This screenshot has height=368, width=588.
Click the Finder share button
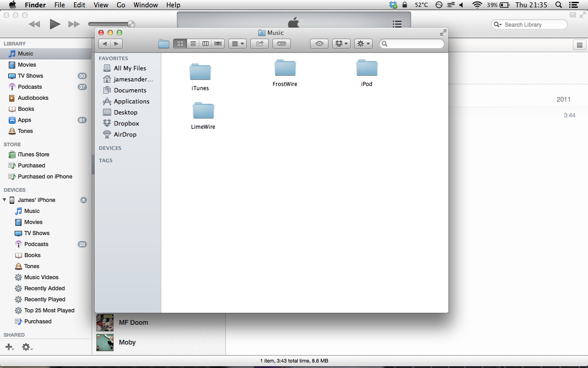[x=260, y=44]
